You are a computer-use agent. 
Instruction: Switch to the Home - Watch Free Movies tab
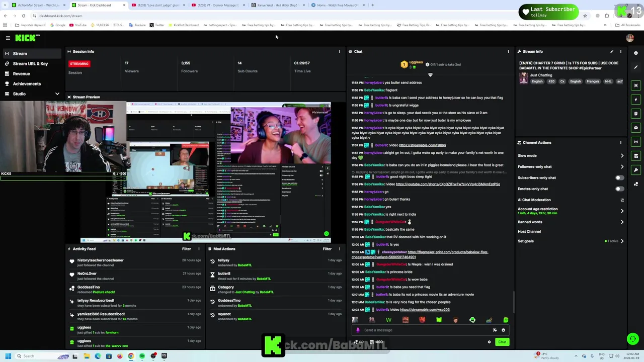[338, 5]
